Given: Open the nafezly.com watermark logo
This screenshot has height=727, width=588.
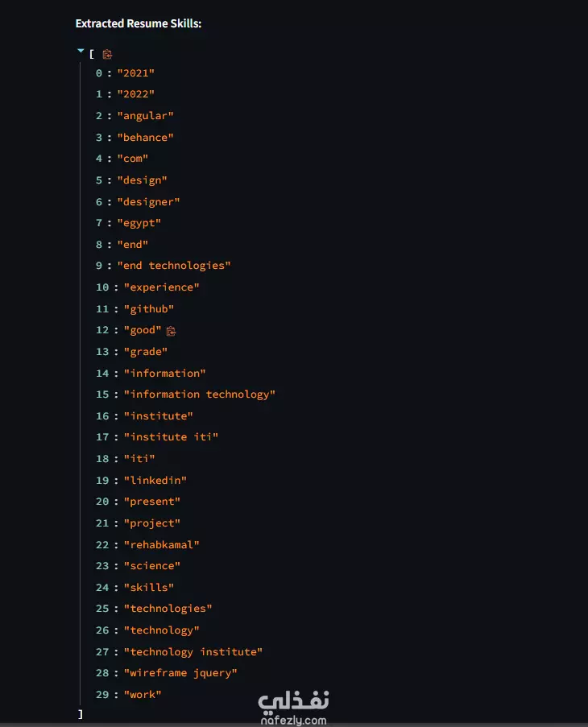Looking at the screenshot, I should click(293, 708).
